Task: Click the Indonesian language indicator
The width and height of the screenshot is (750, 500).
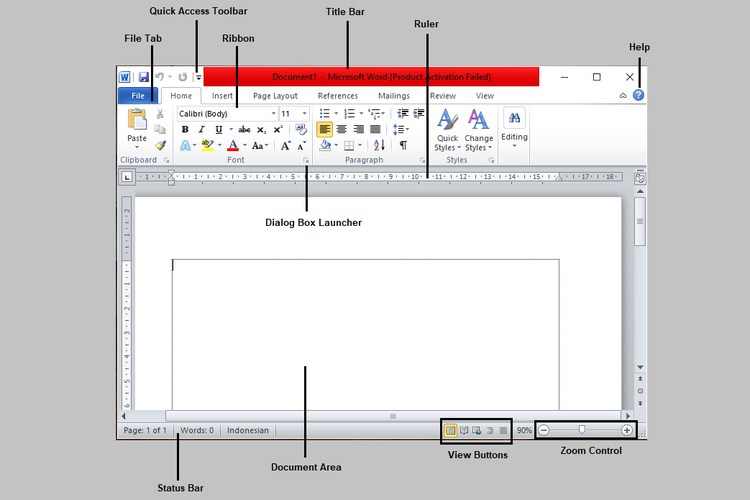Action: [248, 430]
